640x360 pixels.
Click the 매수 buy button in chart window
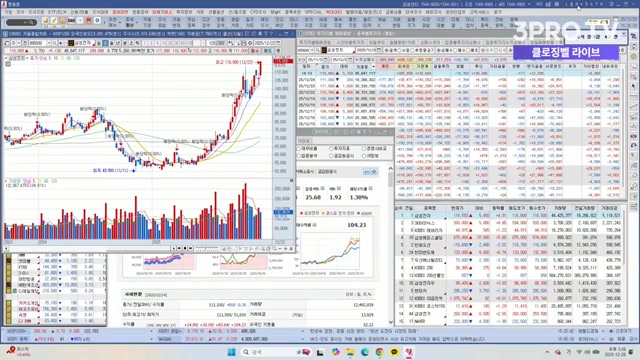tap(255, 51)
